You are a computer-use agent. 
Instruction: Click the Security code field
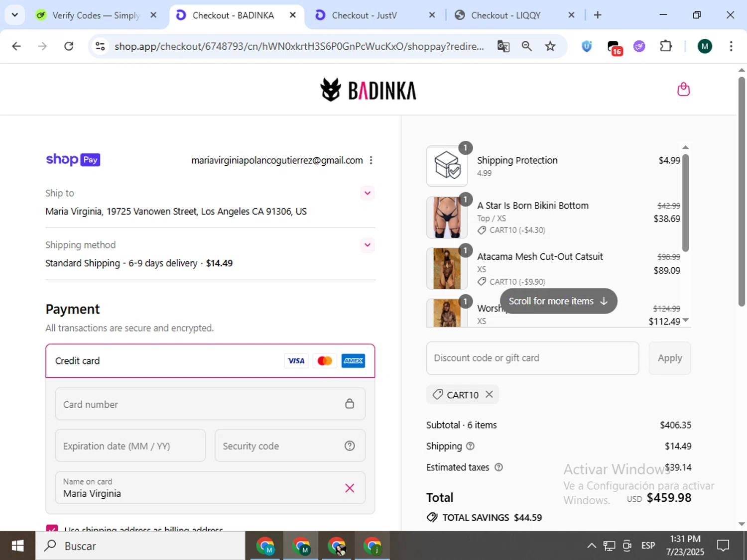pos(290,446)
